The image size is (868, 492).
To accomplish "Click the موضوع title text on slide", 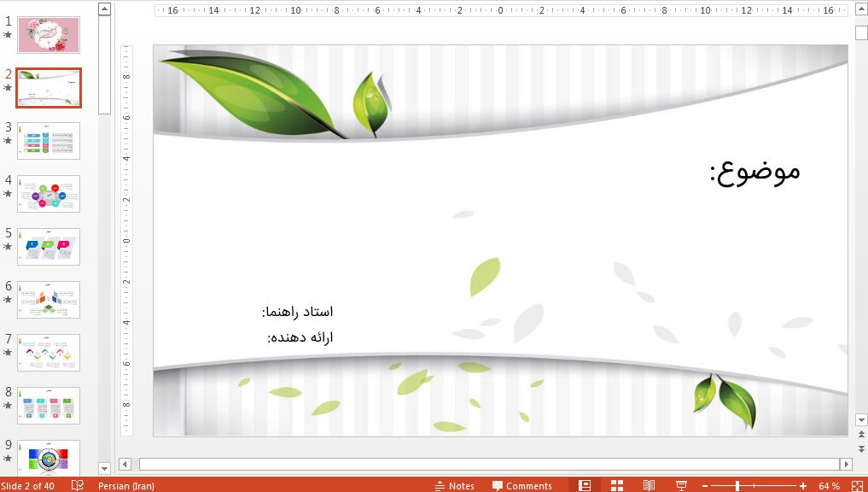I will (x=754, y=171).
